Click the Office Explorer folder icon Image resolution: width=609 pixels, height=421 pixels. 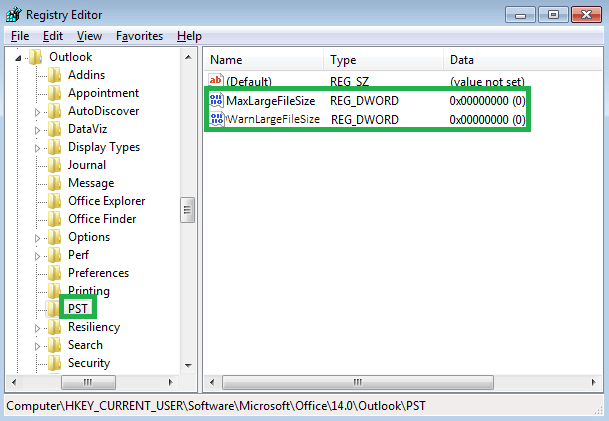(x=54, y=201)
